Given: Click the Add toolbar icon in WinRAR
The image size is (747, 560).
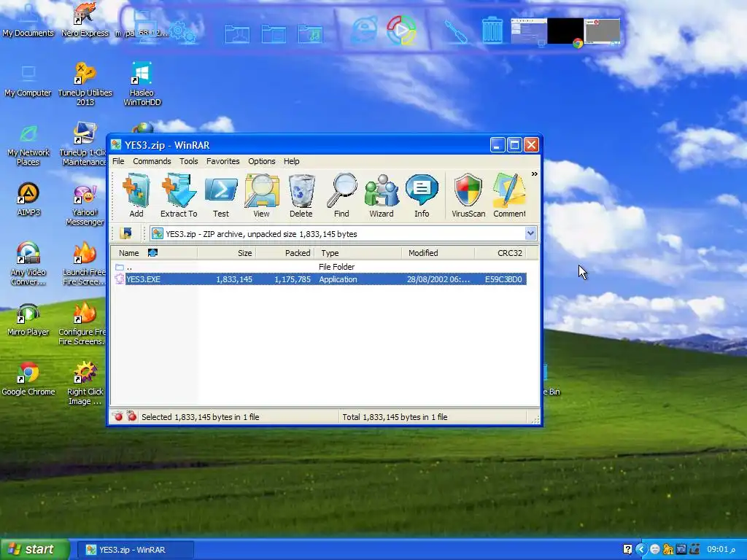Looking at the screenshot, I should click(x=136, y=195).
